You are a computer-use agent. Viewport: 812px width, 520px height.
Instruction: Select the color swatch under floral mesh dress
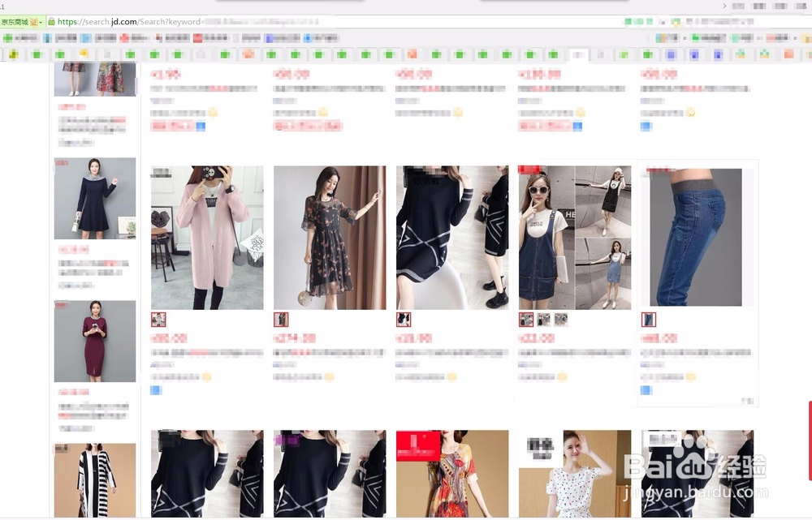pos(281,320)
